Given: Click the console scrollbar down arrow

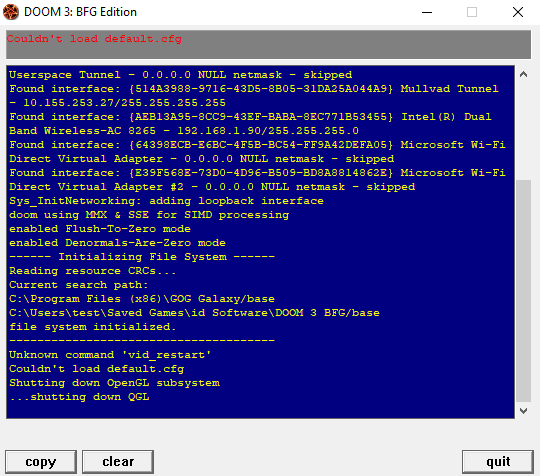Looking at the screenshot, I should [x=523, y=411].
